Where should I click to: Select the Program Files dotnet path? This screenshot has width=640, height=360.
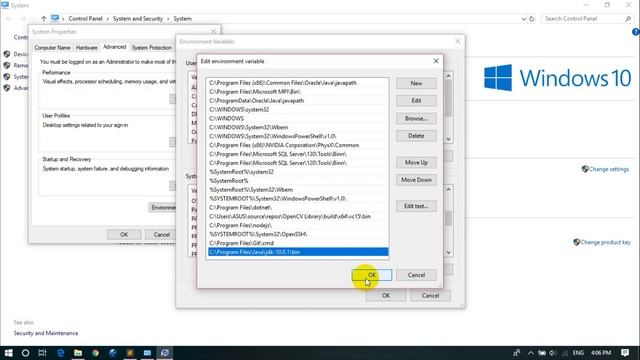298,208
